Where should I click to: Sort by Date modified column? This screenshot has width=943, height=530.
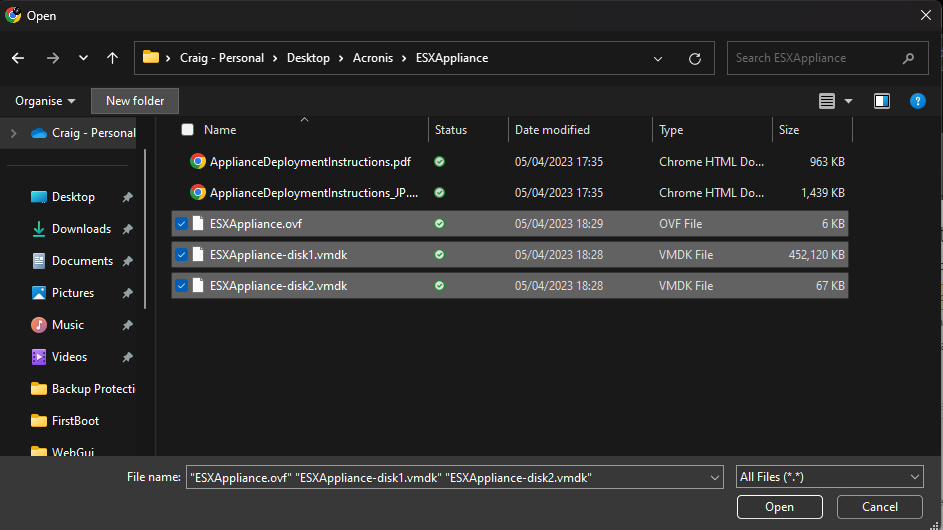point(552,129)
